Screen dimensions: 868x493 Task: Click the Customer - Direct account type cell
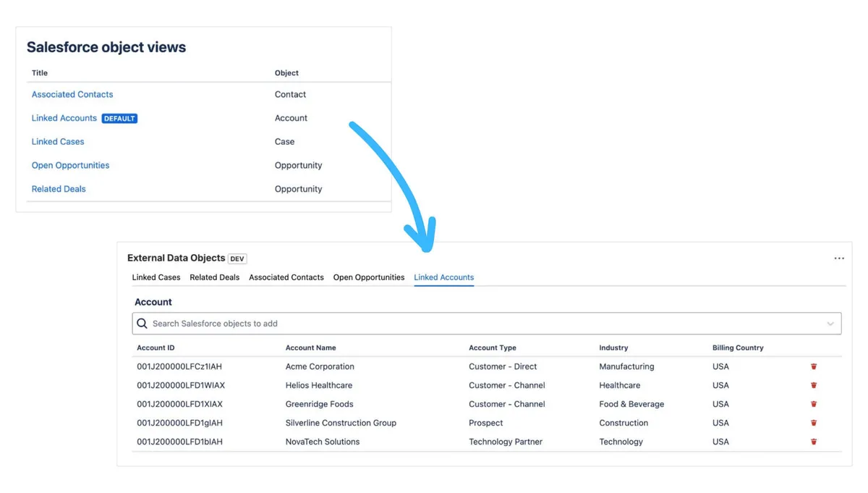pos(503,366)
